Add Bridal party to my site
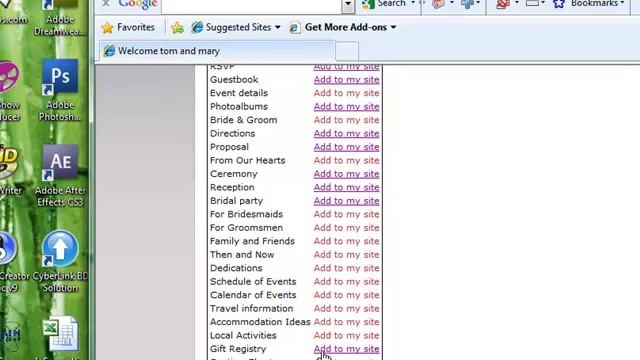This screenshot has width=640, height=360. point(347,201)
